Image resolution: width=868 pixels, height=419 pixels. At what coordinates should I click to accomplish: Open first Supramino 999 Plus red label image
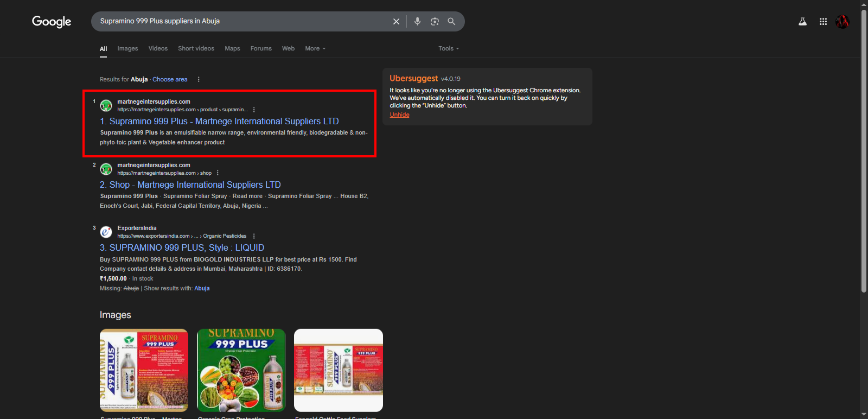point(144,370)
